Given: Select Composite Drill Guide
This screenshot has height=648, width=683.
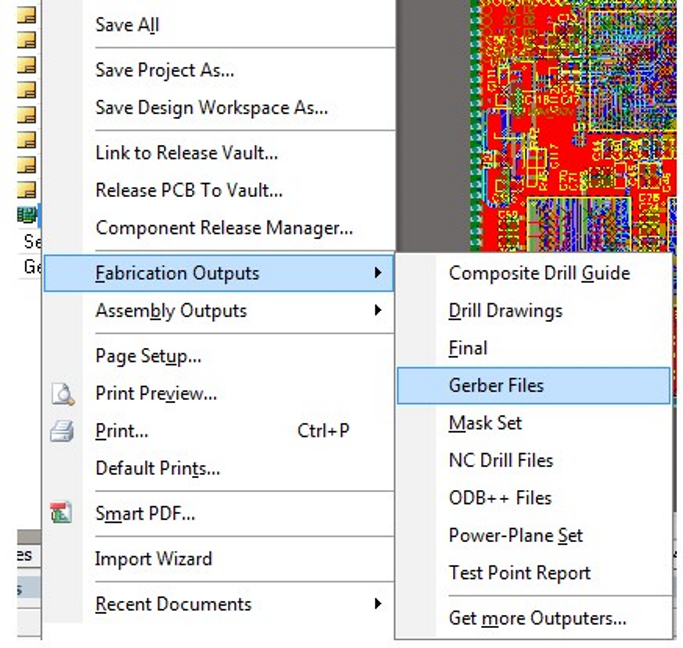Looking at the screenshot, I should (x=539, y=273).
